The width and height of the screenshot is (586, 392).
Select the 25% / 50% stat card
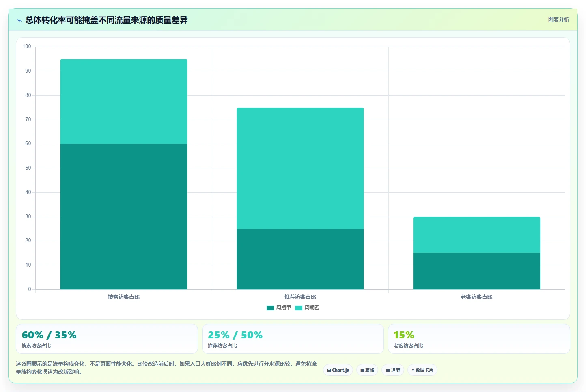(x=293, y=339)
